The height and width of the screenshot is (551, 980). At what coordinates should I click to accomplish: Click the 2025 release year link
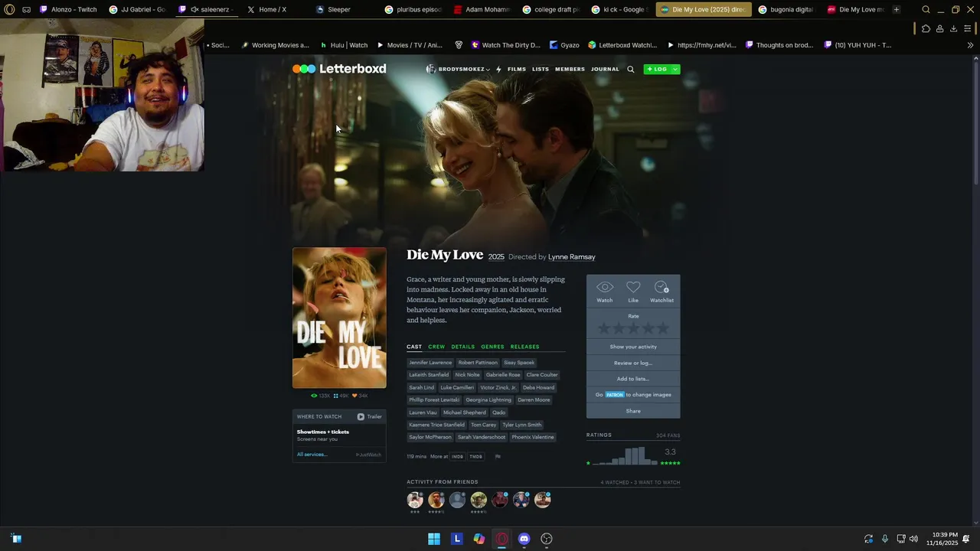(496, 257)
